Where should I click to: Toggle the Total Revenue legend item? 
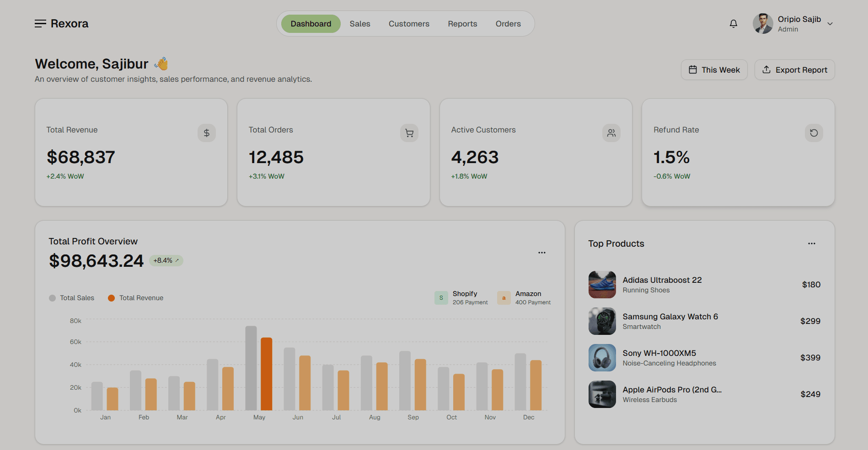pos(135,297)
